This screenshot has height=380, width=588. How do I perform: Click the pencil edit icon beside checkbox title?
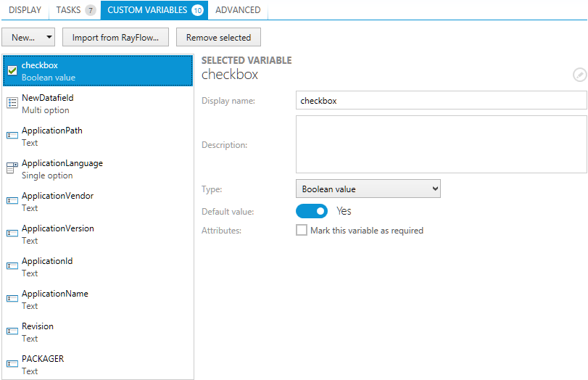(x=579, y=75)
